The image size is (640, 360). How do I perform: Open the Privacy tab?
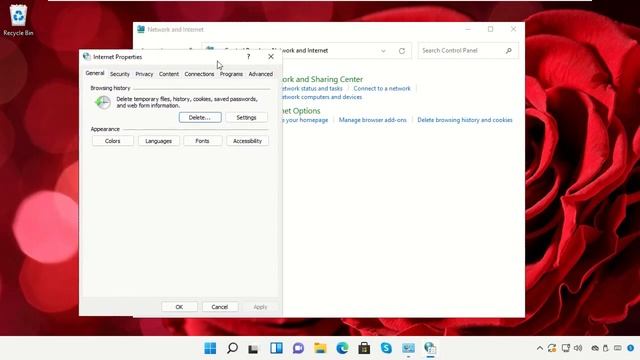tap(144, 74)
